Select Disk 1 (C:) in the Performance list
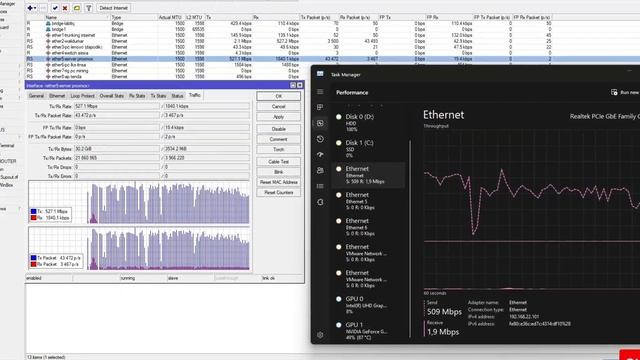Viewport: 640px width, 360px height. tap(369, 149)
